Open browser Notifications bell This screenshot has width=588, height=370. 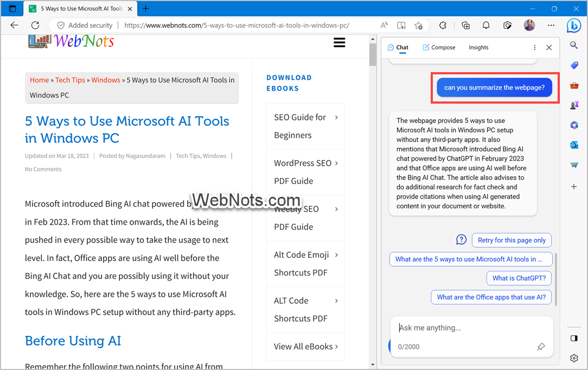pyautogui.click(x=485, y=25)
